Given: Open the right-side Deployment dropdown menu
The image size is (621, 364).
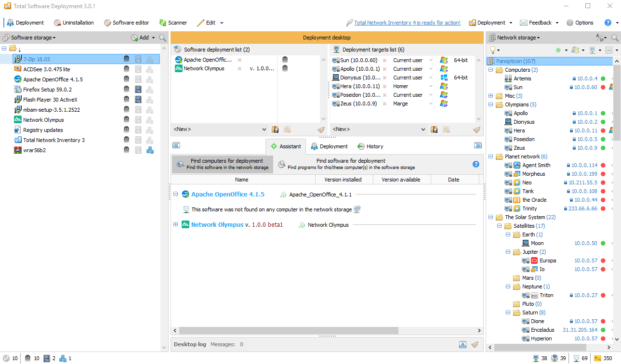Looking at the screenshot, I should (490, 23).
